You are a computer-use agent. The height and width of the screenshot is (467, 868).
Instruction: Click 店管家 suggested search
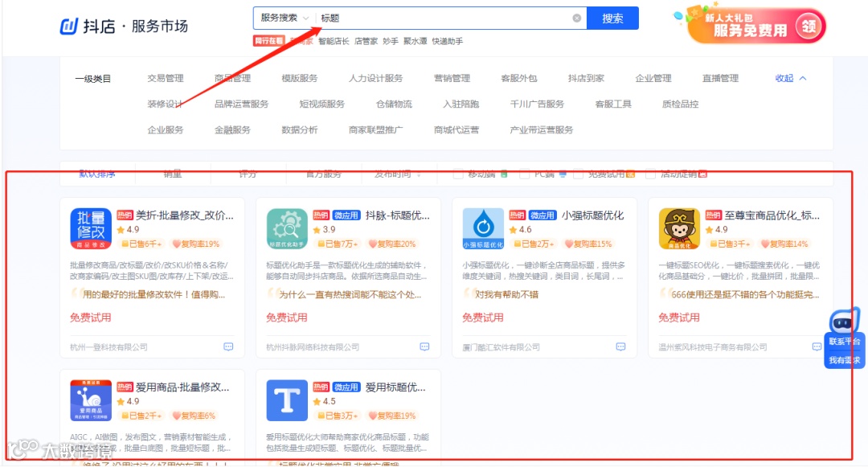366,41
